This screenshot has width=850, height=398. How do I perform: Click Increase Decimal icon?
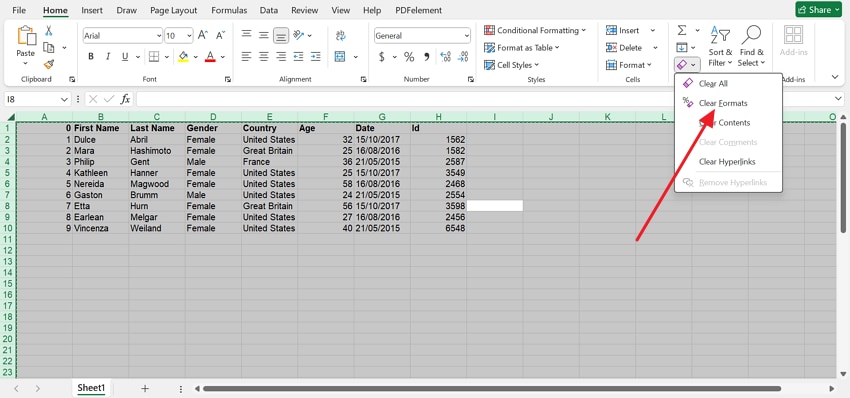(446, 56)
